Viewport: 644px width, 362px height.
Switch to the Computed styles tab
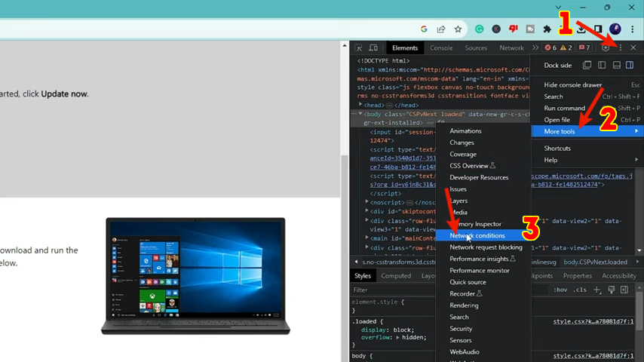point(396,276)
